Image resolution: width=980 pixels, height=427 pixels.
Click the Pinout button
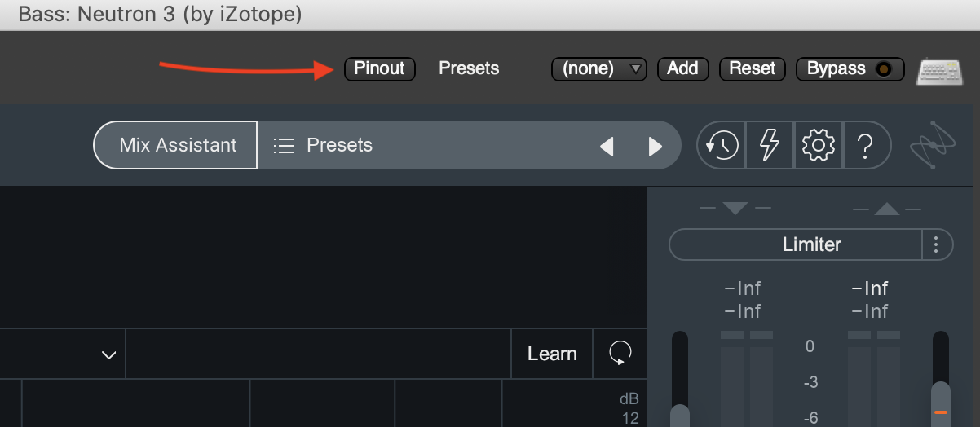pyautogui.click(x=379, y=69)
